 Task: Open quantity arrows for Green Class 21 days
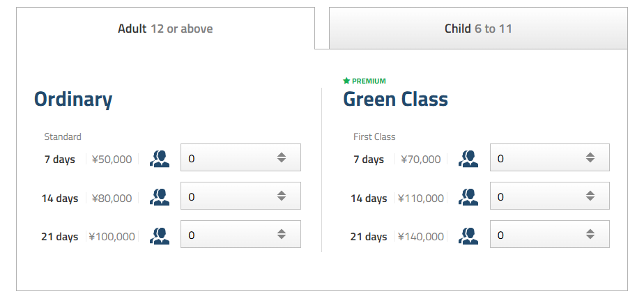click(590, 235)
